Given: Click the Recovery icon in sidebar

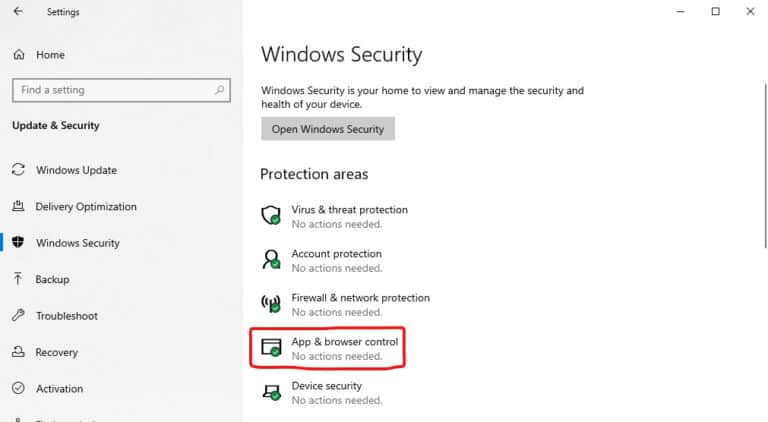Looking at the screenshot, I should point(18,352).
